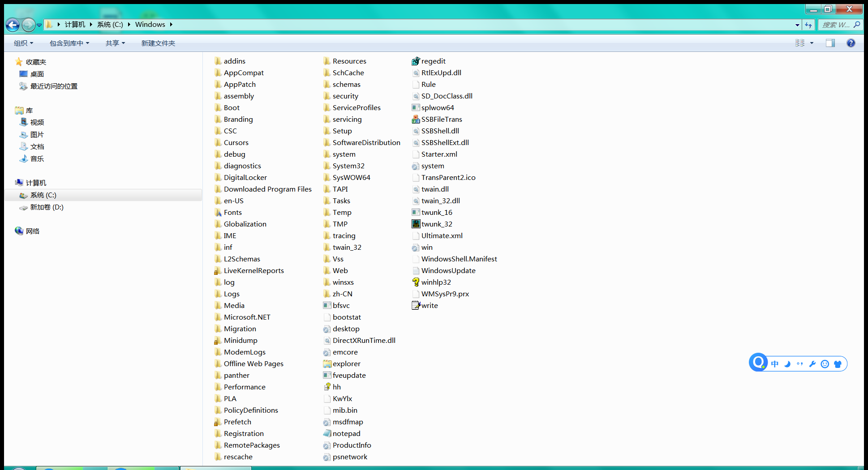The height and width of the screenshot is (470, 868).
Task: Click the refresh button beside address bar
Action: pyautogui.click(x=808, y=25)
